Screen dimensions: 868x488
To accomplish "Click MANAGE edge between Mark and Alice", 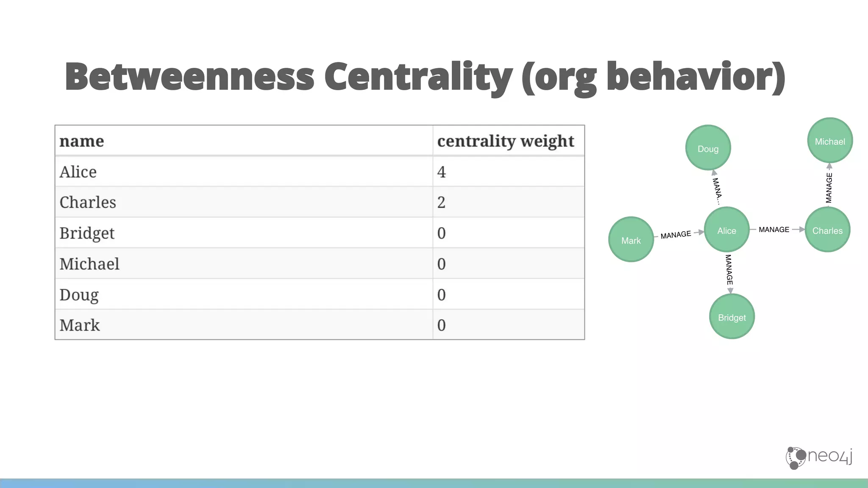I will pos(676,235).
